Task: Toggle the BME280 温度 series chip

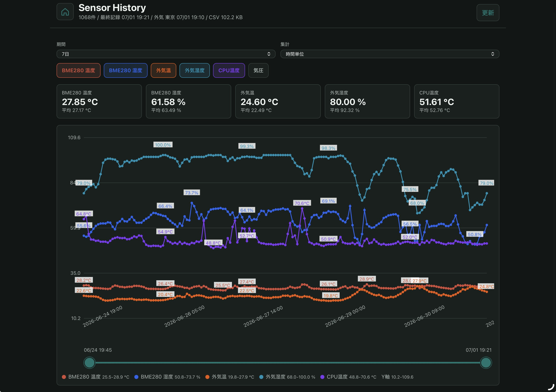Action: 79,70
